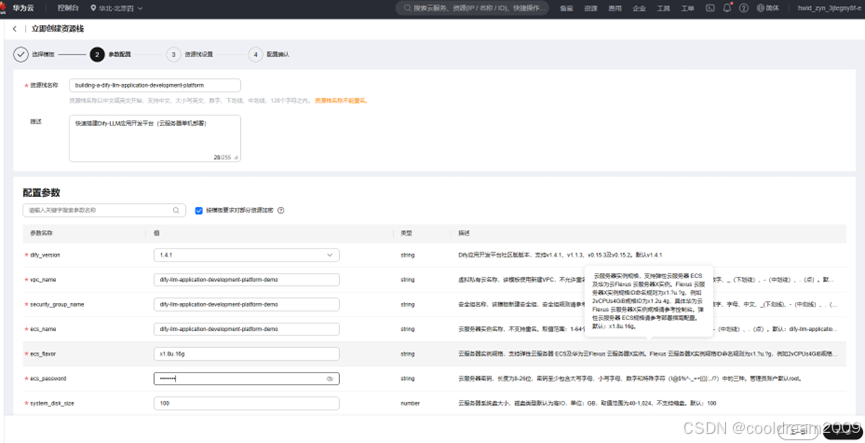Open the dify_version 1.4.1 dropdown

247,255
